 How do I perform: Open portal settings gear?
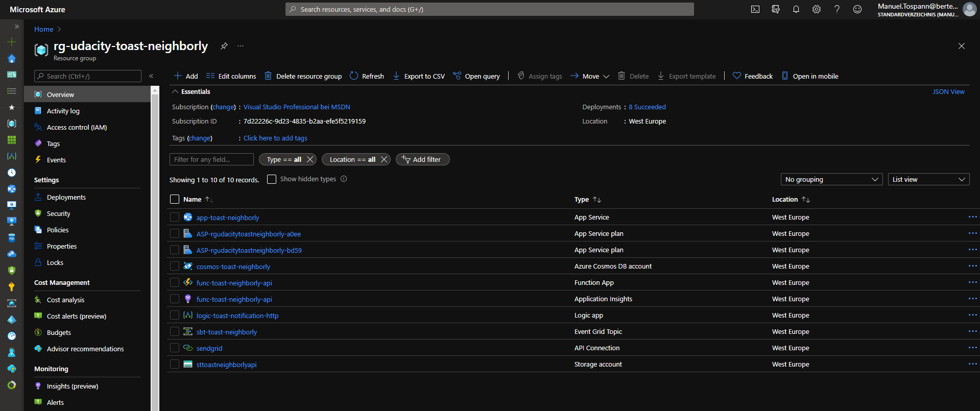click(817, 9)
